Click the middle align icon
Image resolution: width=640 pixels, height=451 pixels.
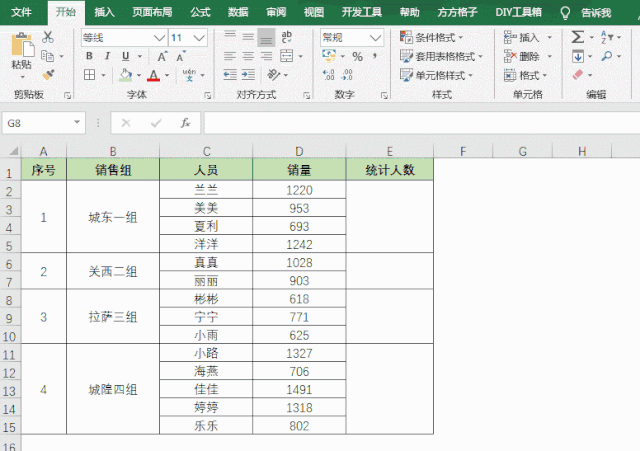coord(248,37)
